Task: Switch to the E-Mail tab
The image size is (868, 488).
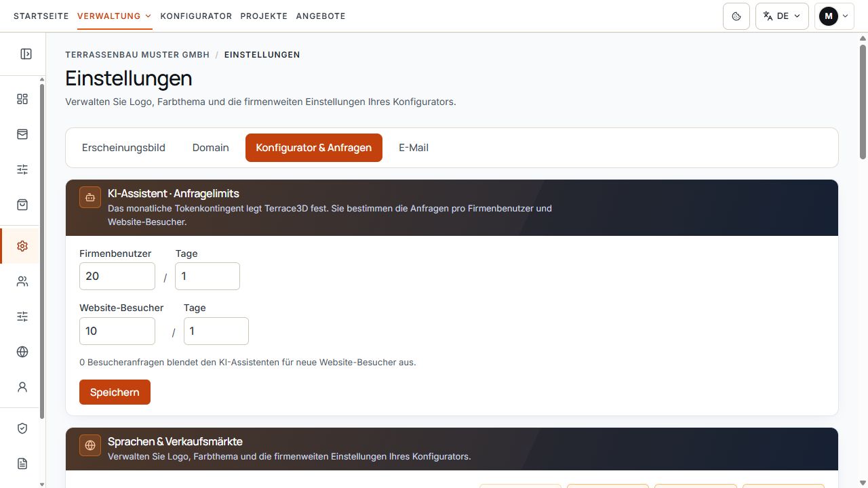Action: click(414, 148)
